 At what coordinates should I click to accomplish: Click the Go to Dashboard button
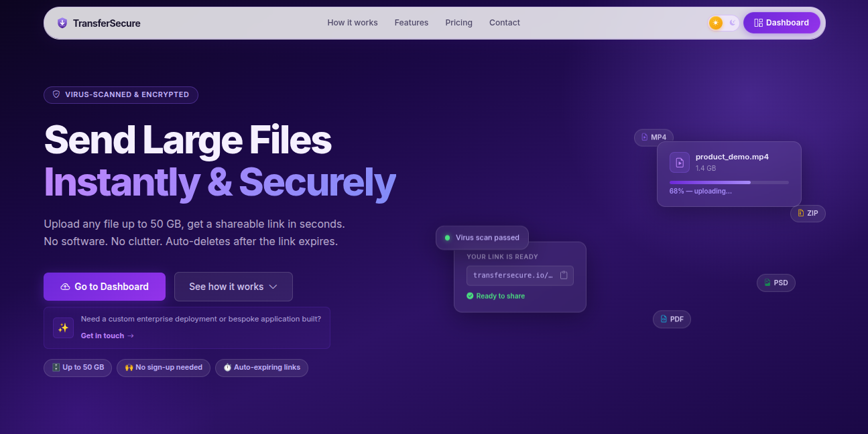[x=104, y=286]
